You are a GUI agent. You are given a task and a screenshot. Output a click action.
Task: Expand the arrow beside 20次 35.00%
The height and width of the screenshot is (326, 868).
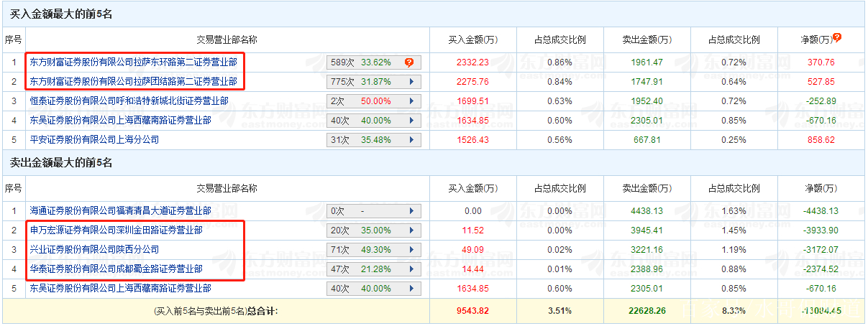[411, 230]
